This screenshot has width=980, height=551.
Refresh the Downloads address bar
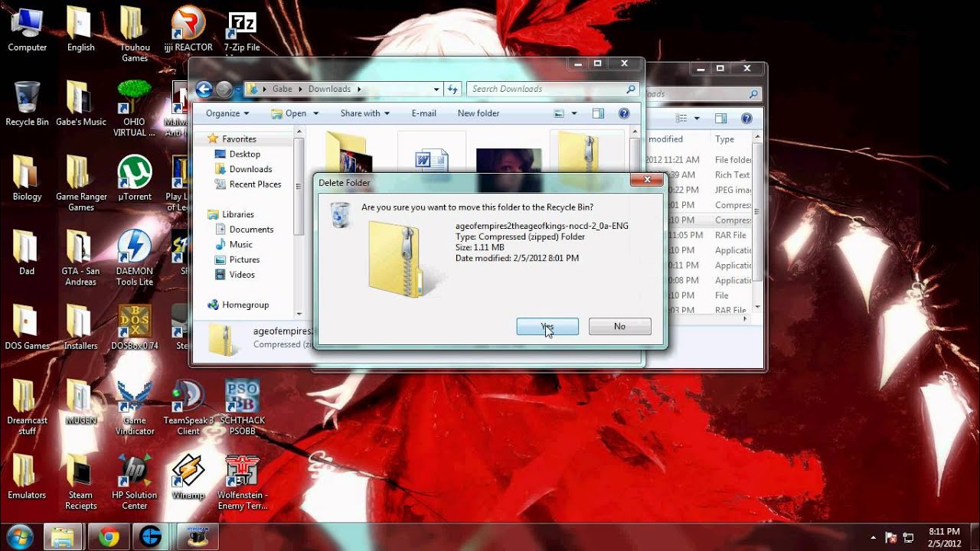click(x=452, y=89)
